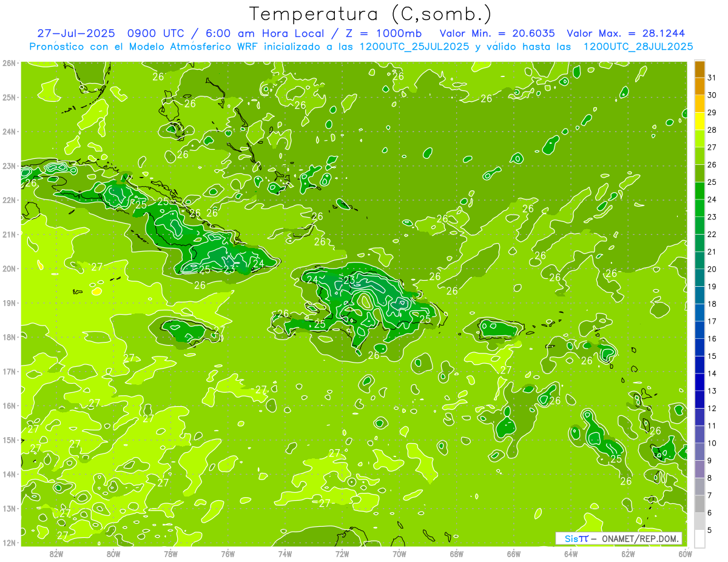The image size is (728, 562).
Task: Pick the yellow colorbar swatch between 28 and 29
Action: pos(699,121)
